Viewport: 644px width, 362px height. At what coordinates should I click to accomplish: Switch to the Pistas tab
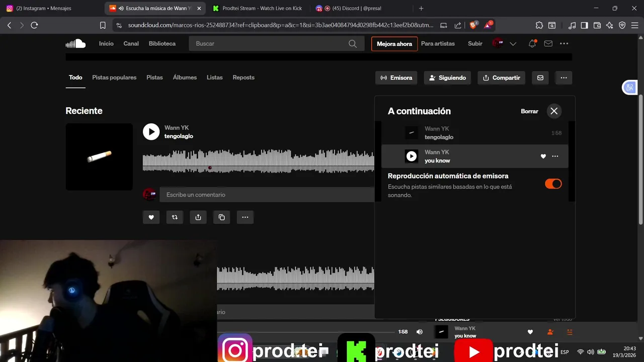tap(154, 77)
